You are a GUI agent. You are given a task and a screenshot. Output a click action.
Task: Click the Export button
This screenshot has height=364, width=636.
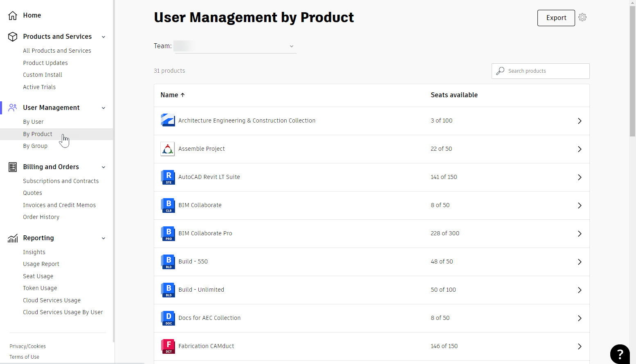tap(556, 18)
